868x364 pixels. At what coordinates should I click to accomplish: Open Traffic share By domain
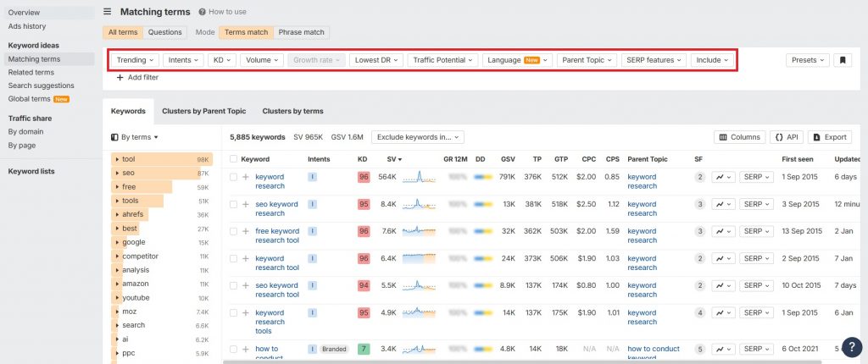coord(50,132)
